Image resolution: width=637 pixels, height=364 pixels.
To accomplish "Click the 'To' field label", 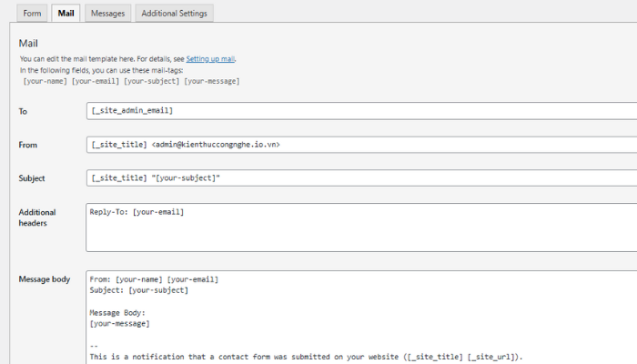I will point(24,111).
